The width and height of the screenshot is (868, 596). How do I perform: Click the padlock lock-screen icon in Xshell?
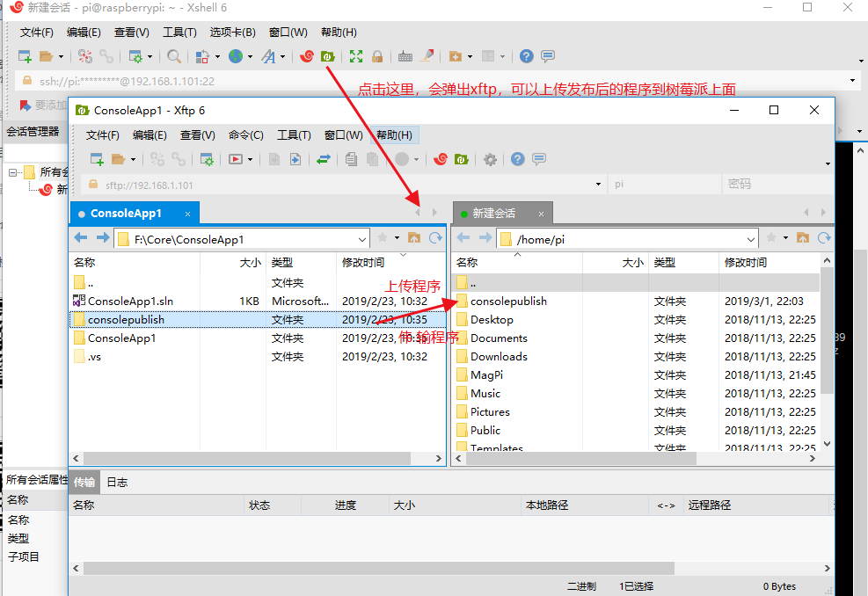(377, 56)
